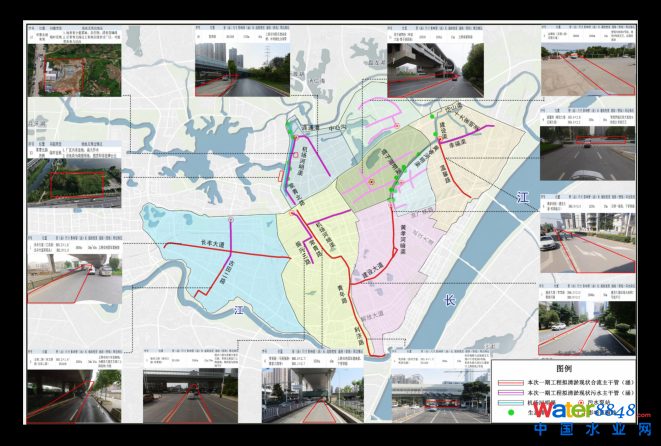Click the magenta pipeline legend swatch

coord(508,392)
